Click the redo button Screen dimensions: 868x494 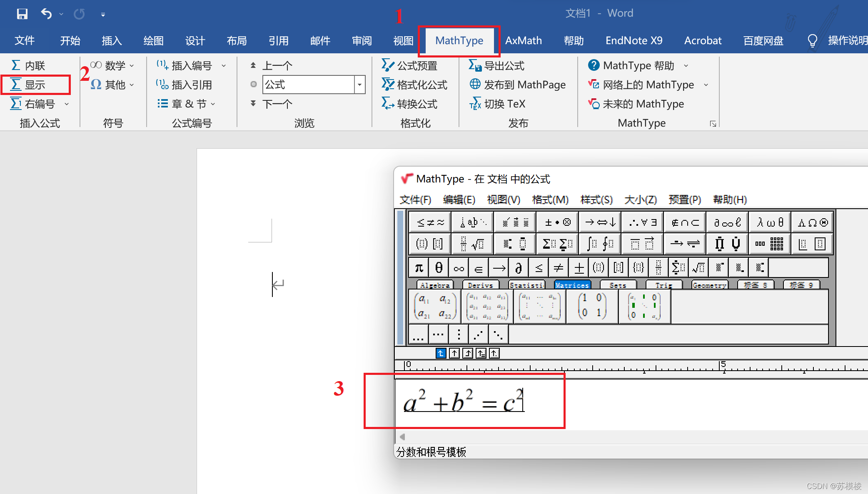(79, 14)
